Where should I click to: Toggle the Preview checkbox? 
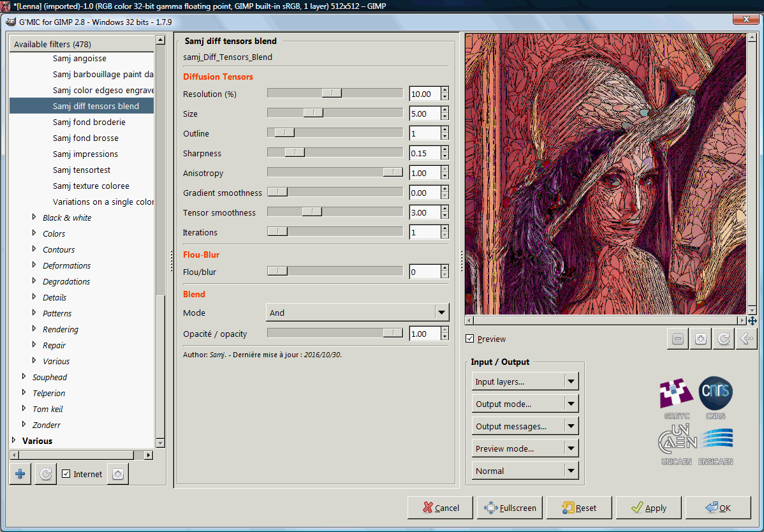coord(470,339)
